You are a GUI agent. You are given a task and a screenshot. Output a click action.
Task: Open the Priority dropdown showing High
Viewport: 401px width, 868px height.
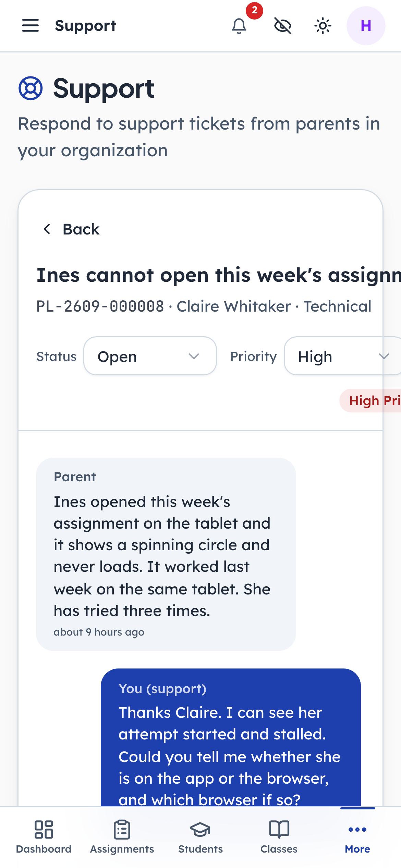click(x=343, y=356)
